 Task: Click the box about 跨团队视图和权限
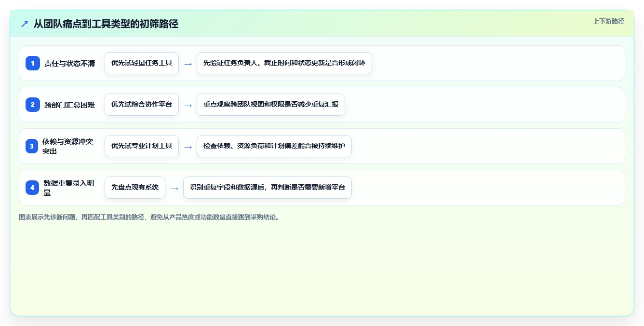point(271,105)
